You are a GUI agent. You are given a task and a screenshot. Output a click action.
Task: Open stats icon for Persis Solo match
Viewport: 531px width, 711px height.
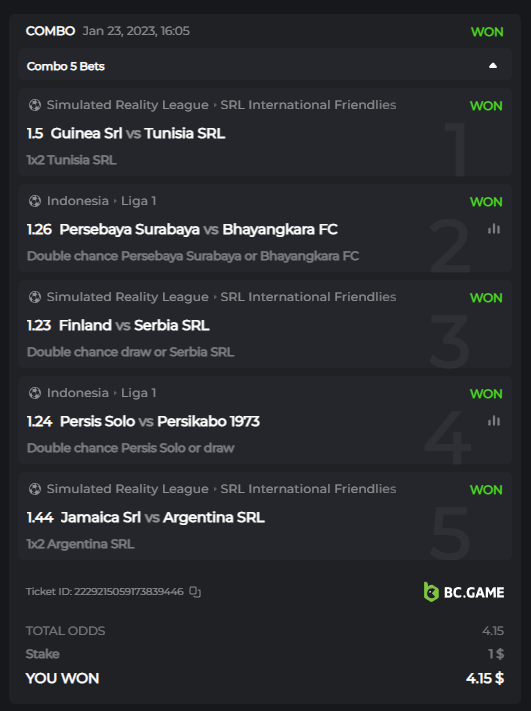click(x=494, y=421)
